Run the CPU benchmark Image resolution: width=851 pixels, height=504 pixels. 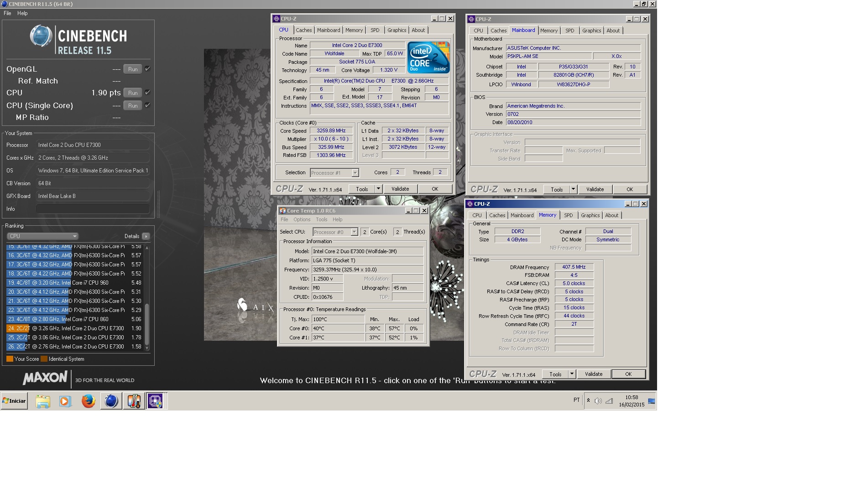click(133, 93)
